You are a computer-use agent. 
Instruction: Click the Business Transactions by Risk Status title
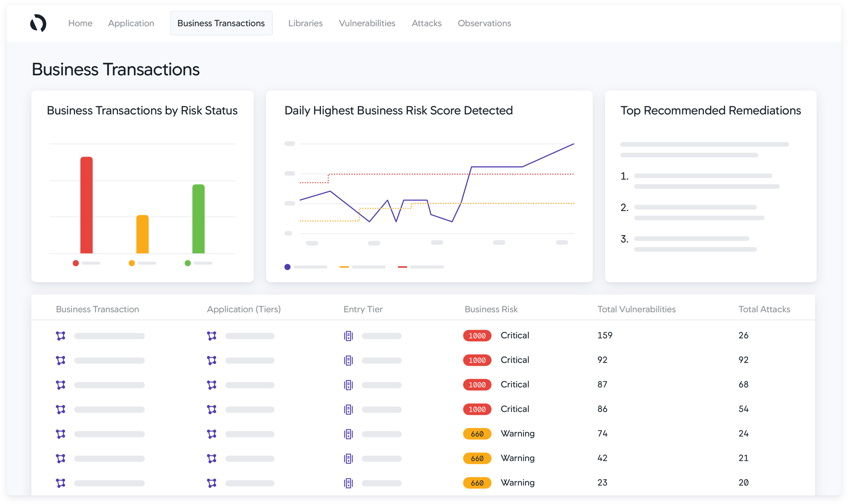tap(142, 111)
